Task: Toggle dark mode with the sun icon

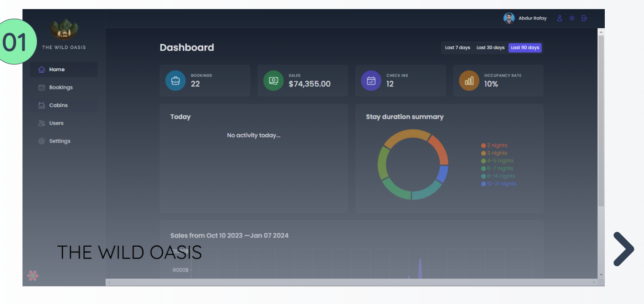Action: click(572, 18)
